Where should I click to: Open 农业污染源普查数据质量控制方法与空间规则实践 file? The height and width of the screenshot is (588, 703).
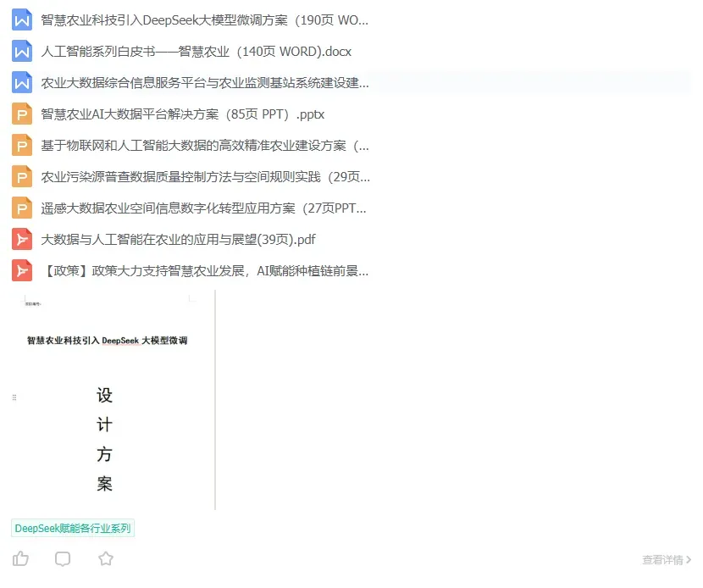[205, 177]
